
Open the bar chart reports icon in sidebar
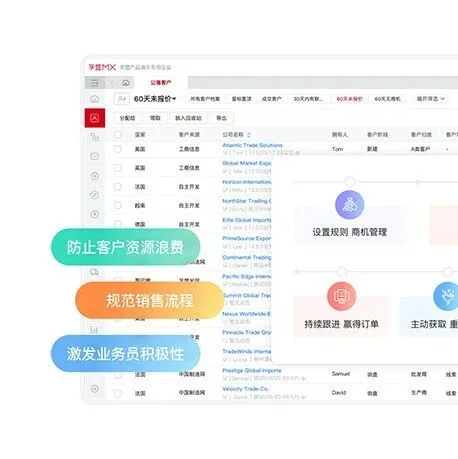(94, 330)
